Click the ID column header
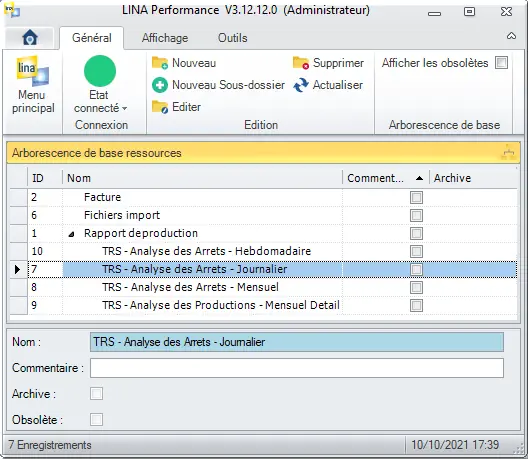Viewport: 528px width, 459px height. [45, 178]
